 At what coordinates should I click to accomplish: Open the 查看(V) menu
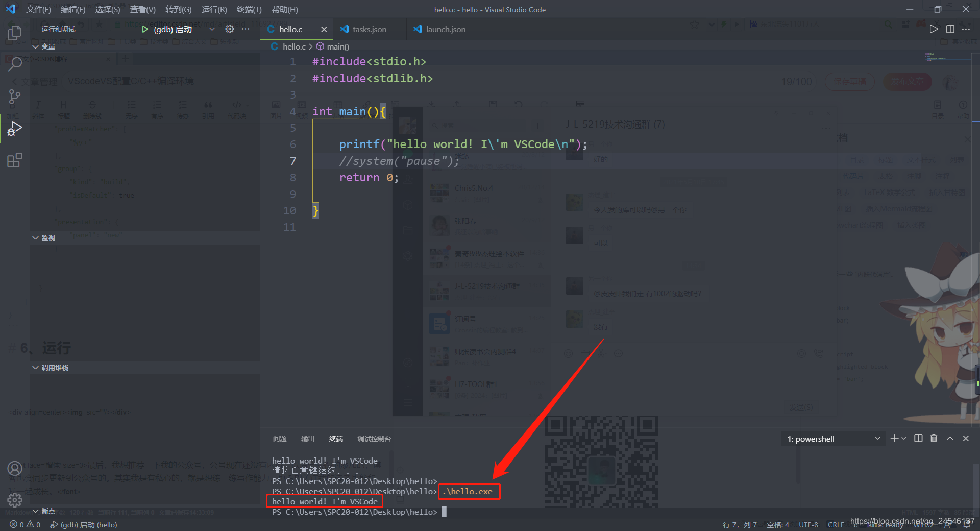143,10
